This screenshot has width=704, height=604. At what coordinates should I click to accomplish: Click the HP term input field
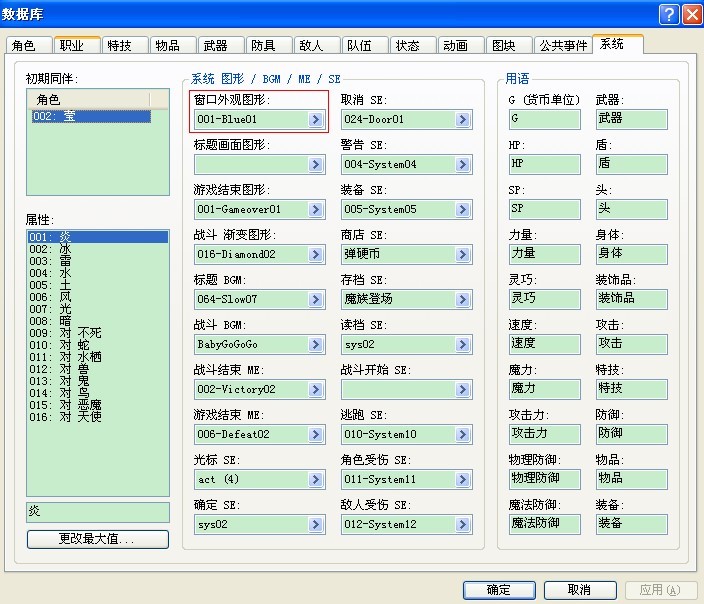[545, 164]
